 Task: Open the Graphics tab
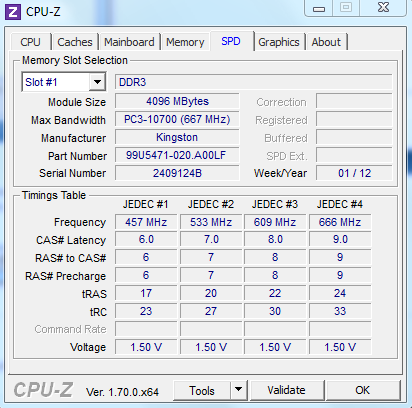click(x=279, y=42)
